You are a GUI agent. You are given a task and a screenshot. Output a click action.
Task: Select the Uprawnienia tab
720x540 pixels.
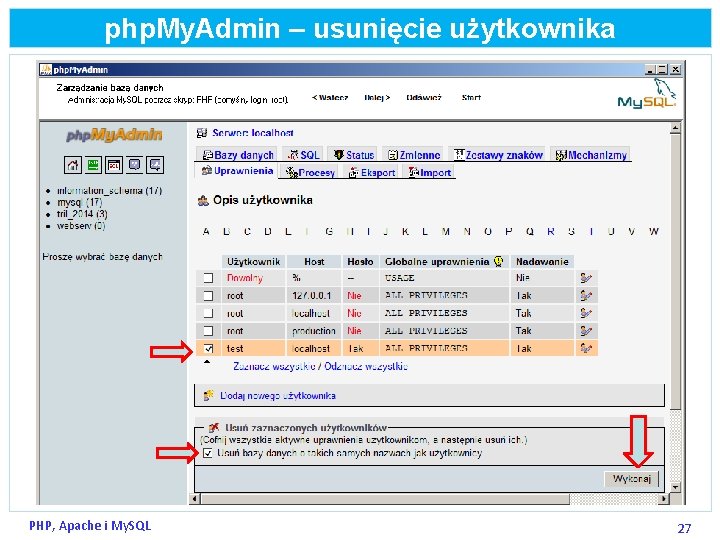pyautogui.click(x=238, y=171)
